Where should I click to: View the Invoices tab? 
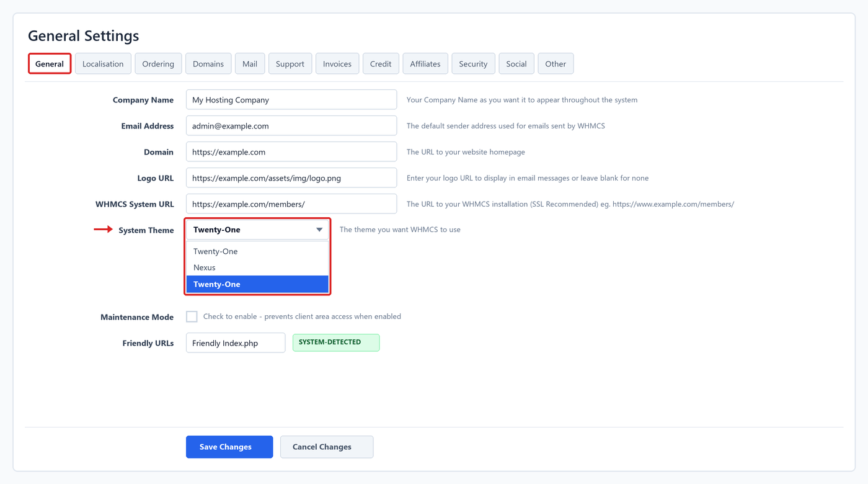[337, 64]
